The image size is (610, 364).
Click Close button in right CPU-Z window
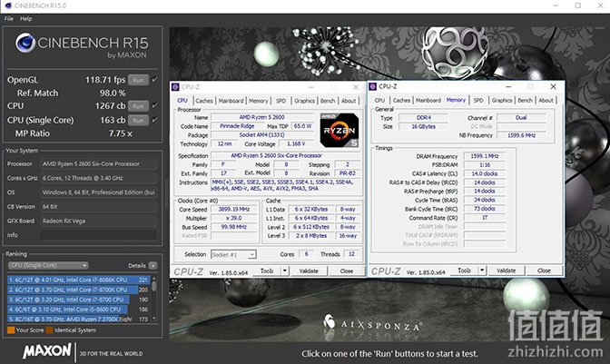click(x=544, y=271)
